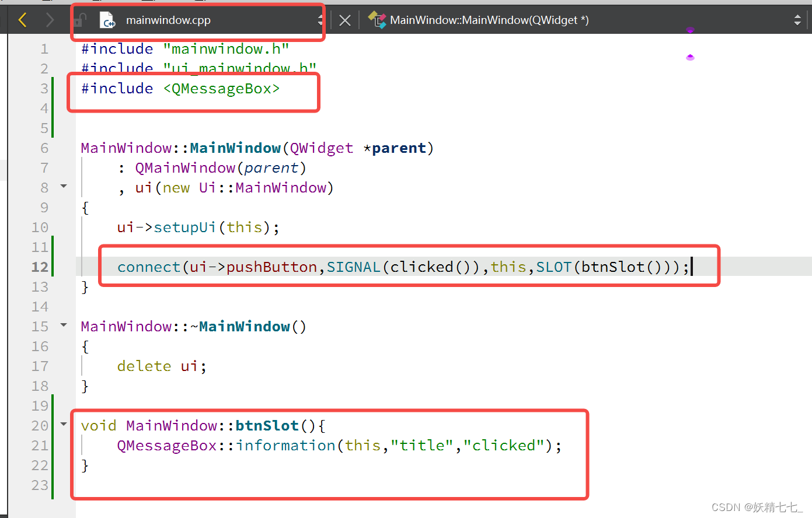Click clicked() inside the SIGNAL macro
This screenshot has height=518, width=812.
tap(430, 267)
